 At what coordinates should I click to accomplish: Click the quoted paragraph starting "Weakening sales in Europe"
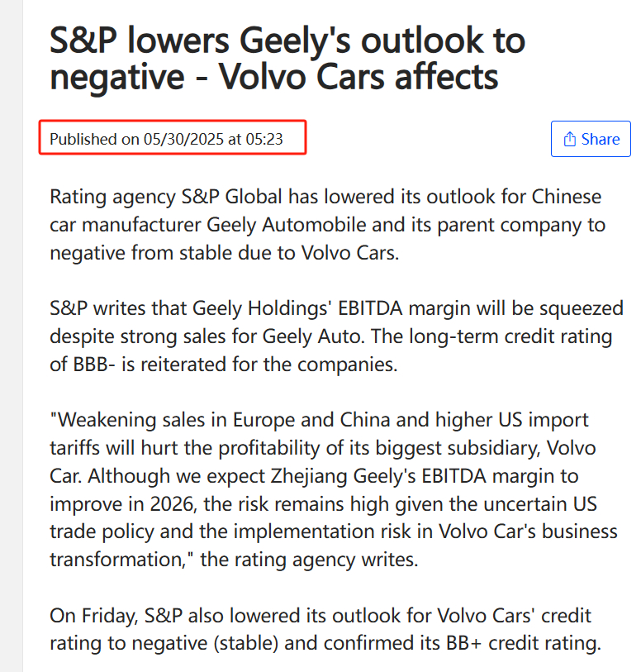click(x=334, y=489)
